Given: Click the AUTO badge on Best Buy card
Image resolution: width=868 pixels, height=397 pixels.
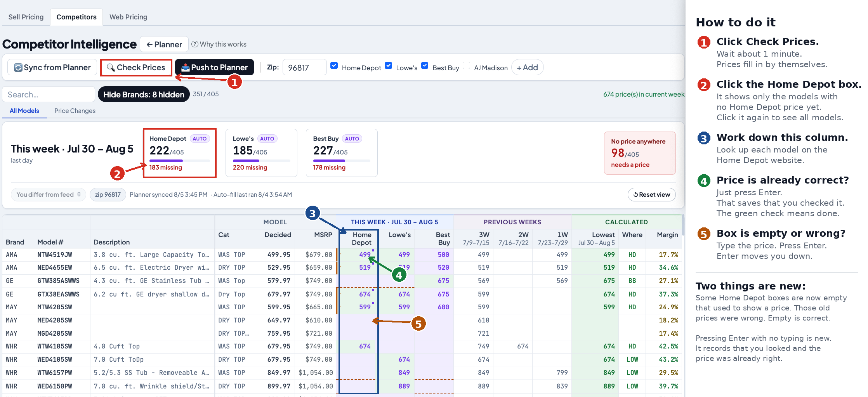Looking at the screenshot, I should pos(352,139).
